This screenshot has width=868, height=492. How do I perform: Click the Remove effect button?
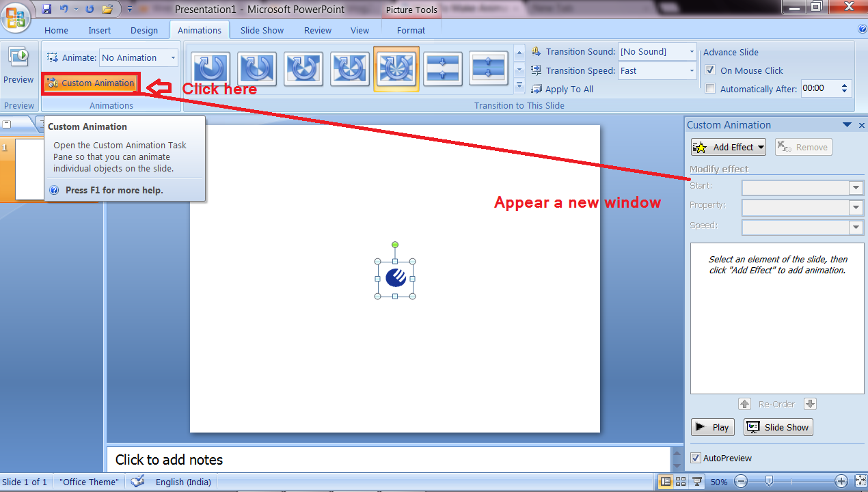[803, 147]
